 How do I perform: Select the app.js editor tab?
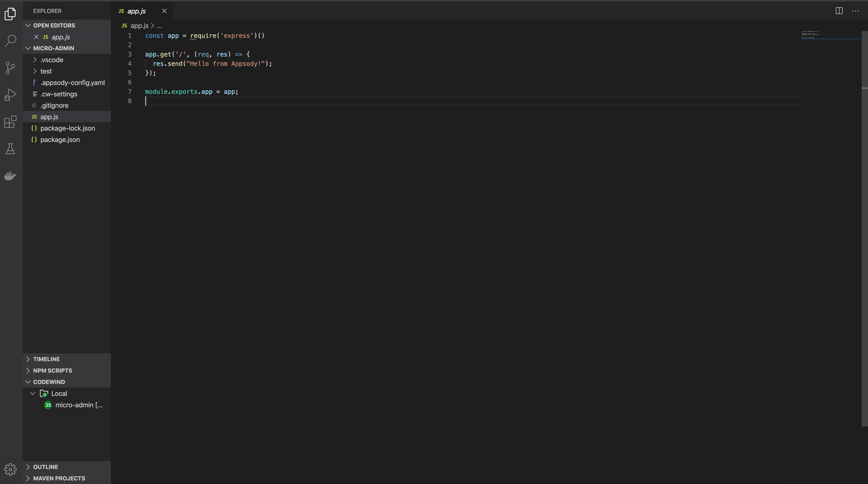[x=136, y=11]
